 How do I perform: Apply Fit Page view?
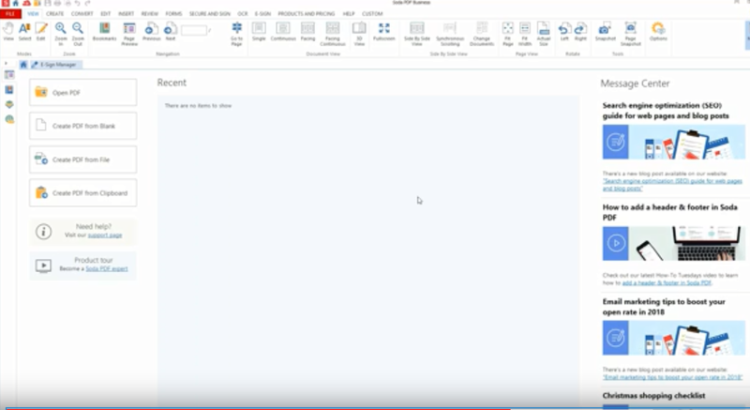coord(507,33)
